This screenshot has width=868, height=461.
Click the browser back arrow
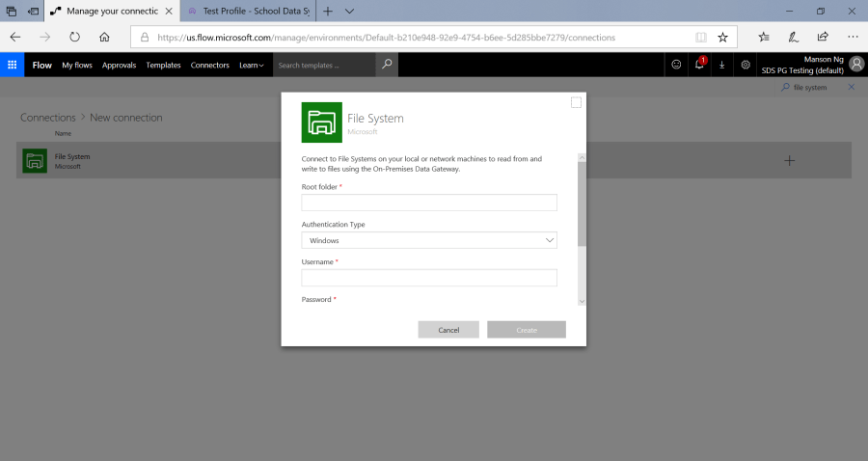tap(15, 37)
